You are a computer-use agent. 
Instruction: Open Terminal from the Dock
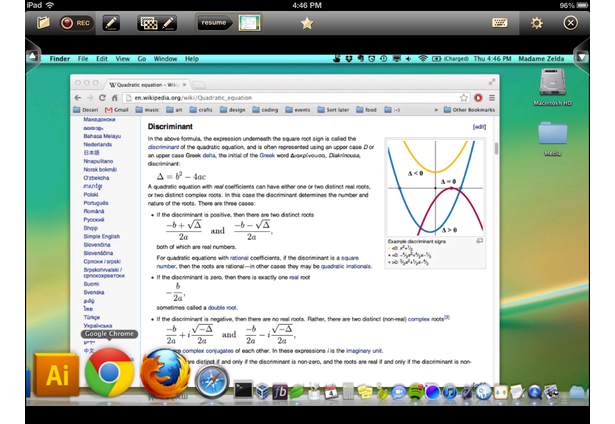click(x=243, y=391)
